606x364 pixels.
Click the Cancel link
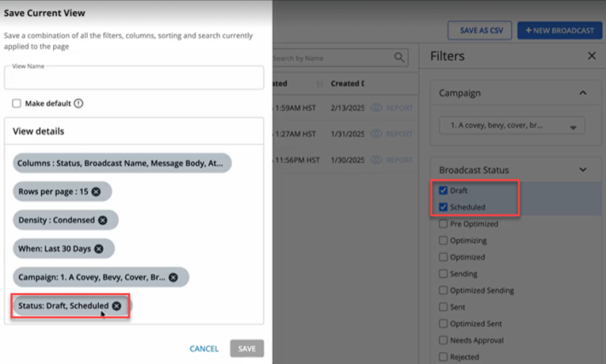[x=204, y=349]
